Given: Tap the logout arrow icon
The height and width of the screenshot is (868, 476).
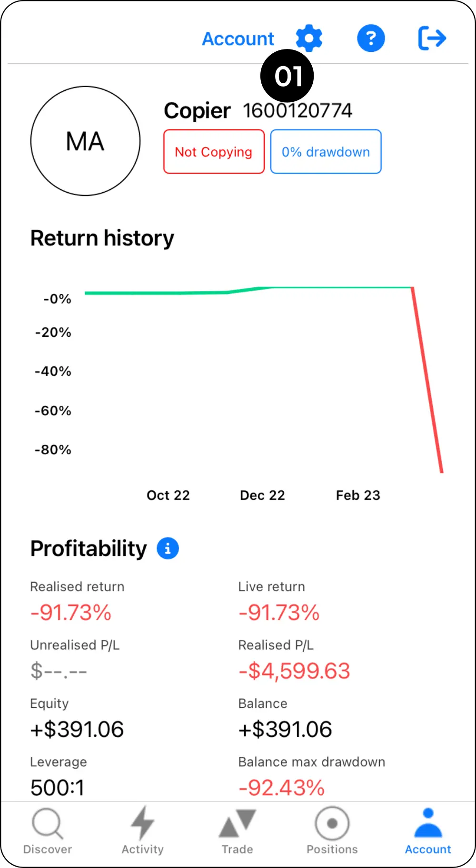Looking at the screenshot, I should click(432, 38).
